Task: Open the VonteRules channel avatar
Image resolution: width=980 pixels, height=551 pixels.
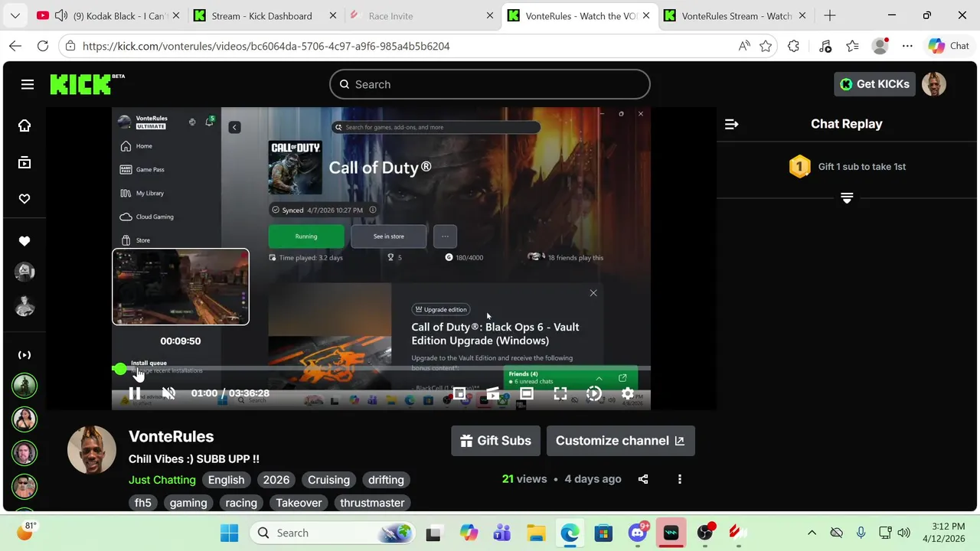Action: 92,450
